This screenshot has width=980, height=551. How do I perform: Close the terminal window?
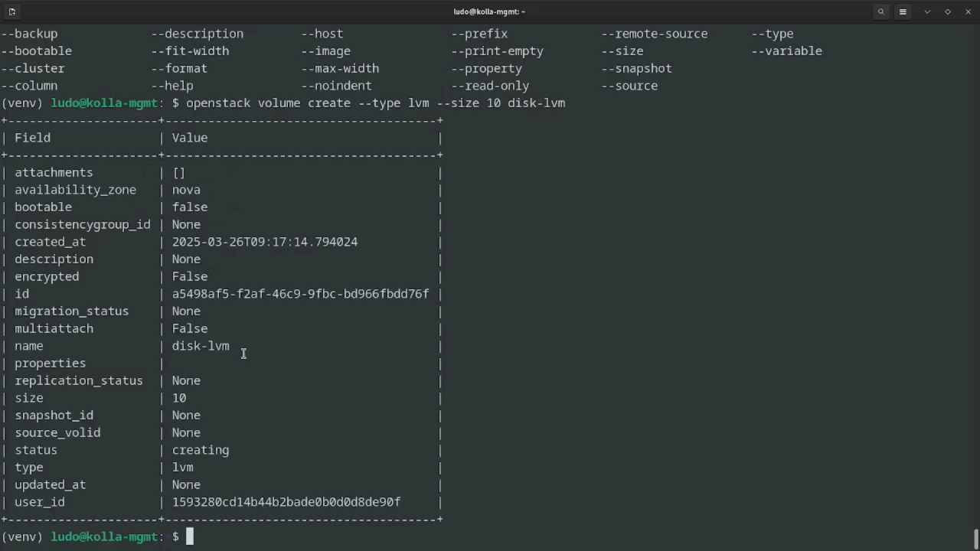point(968,11)
